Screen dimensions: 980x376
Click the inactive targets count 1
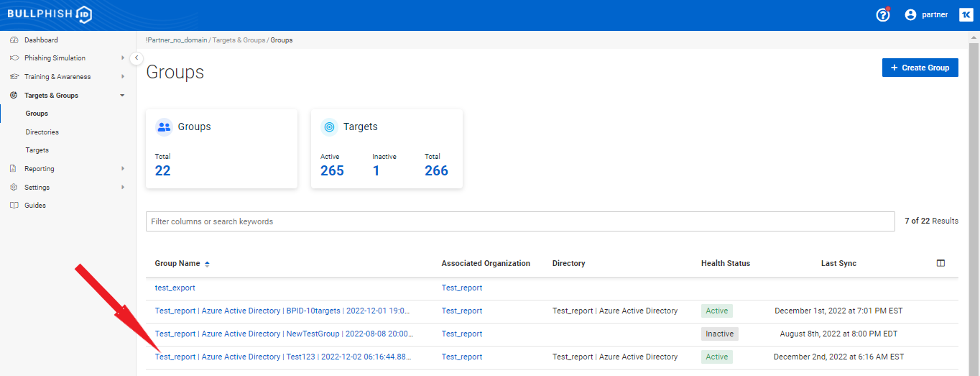(376, 170)
